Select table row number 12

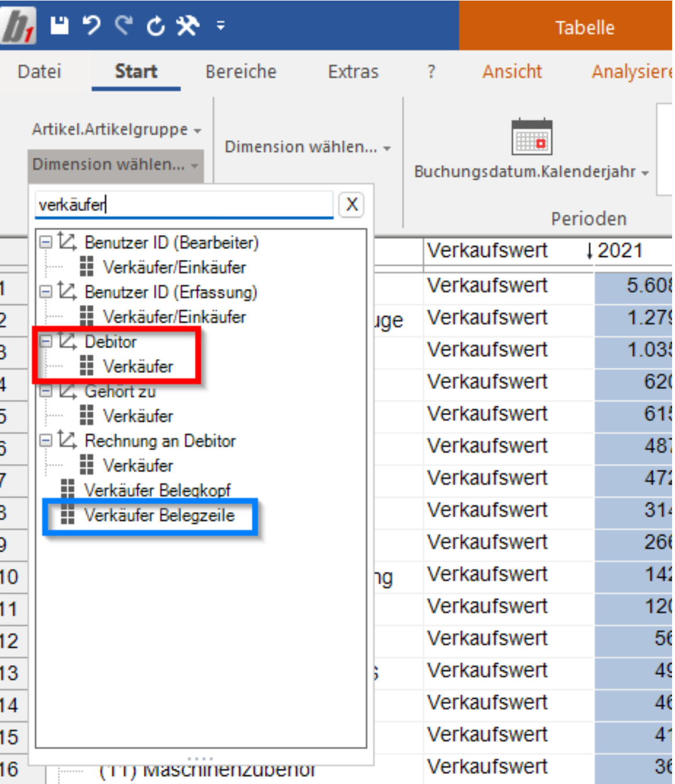tap(10, 641)
